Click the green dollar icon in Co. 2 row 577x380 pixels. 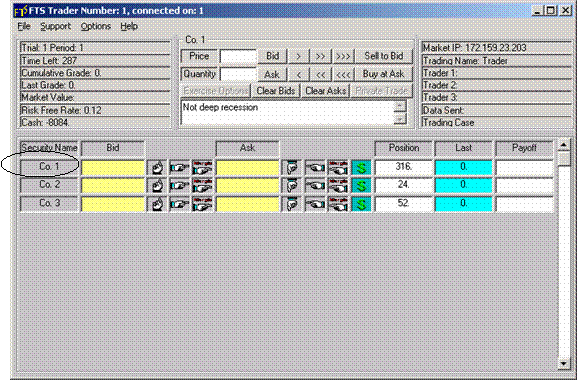pyautogui.click(x=361, y=185)
